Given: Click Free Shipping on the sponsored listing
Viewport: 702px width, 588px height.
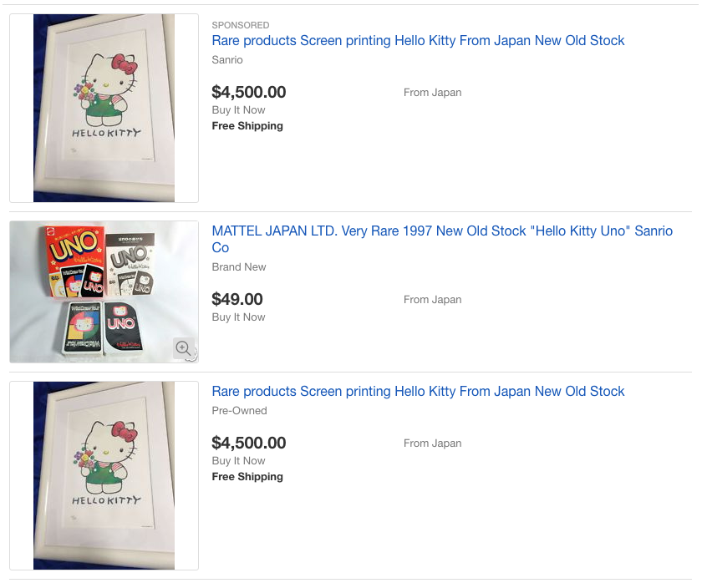Looking at the screenshot, I should (247, 126).
